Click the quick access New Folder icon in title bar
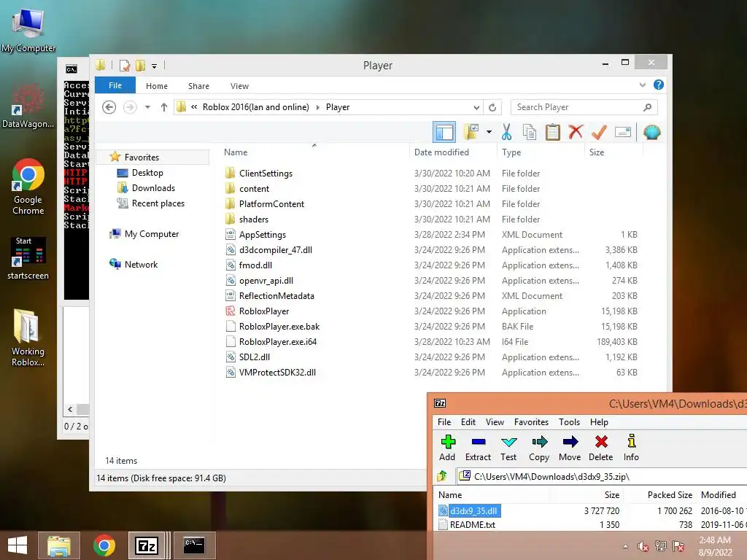This screenshot has width=747, height=560. pos(140,65)
